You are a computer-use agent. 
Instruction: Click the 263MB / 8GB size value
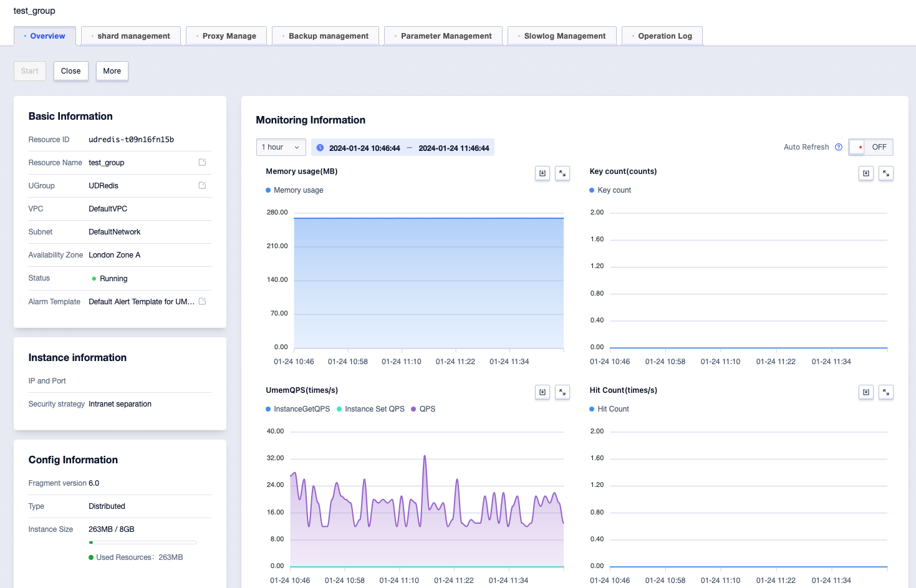[x=112, y=529]
